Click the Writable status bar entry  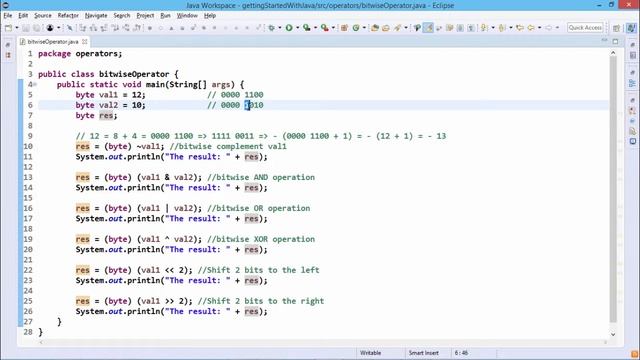point(371,353)
